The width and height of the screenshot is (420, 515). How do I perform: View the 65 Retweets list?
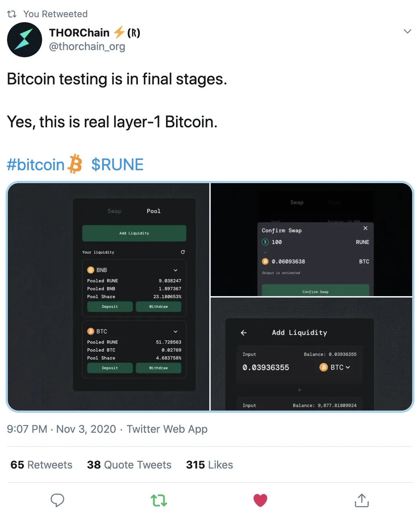pos(41,465)
